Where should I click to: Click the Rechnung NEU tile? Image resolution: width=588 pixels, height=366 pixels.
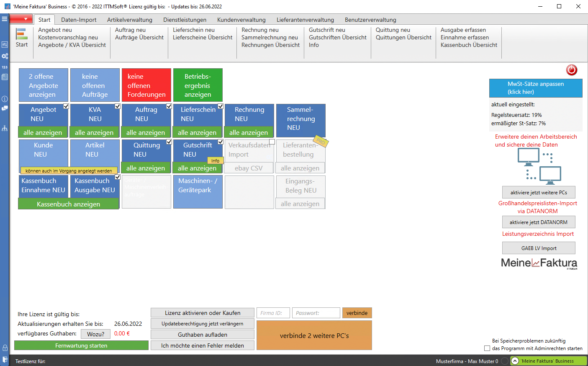249,114
